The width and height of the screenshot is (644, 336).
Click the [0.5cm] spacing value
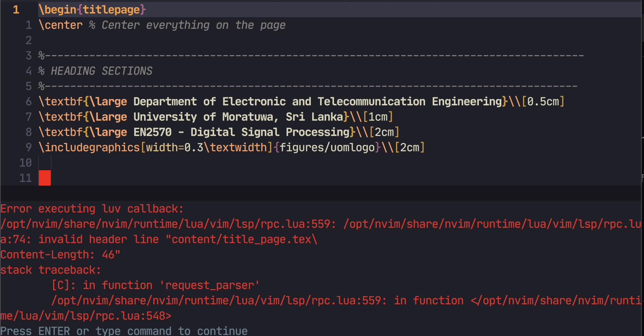(x=543, y=102)
